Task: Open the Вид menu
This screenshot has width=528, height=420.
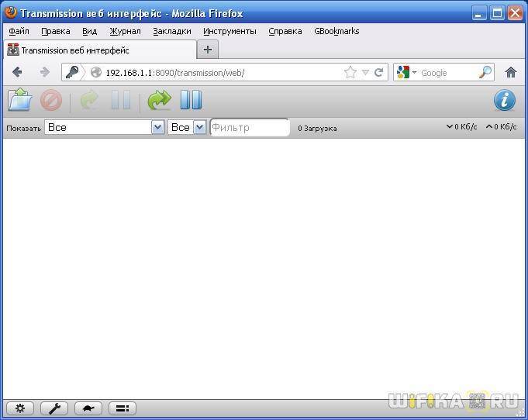Action: 90,31
